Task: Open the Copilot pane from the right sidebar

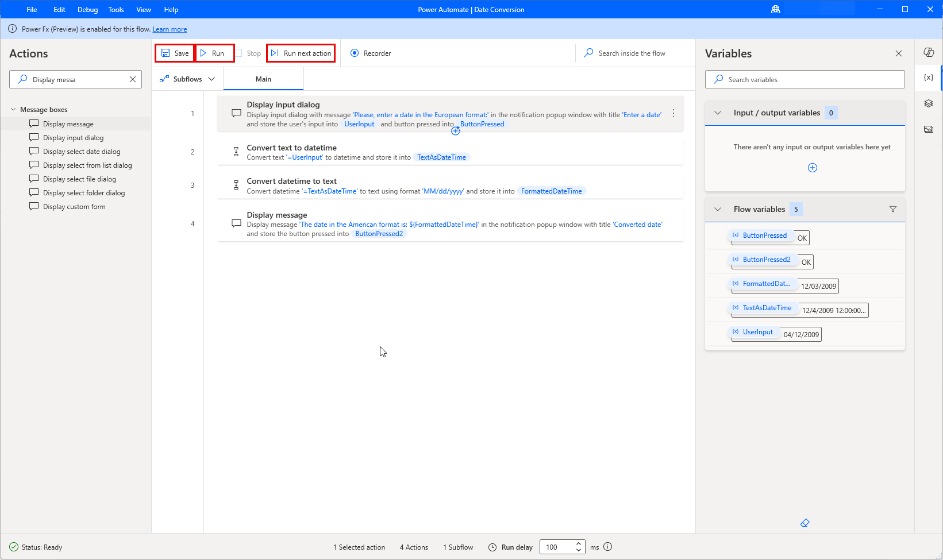Action: coord(929,52)
